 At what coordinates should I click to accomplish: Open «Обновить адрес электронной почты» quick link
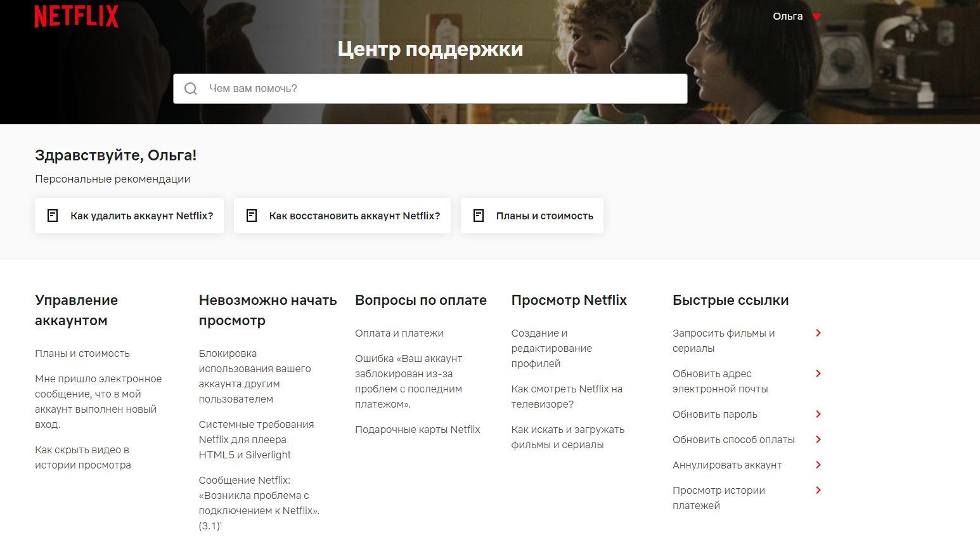tap(720, 381)
